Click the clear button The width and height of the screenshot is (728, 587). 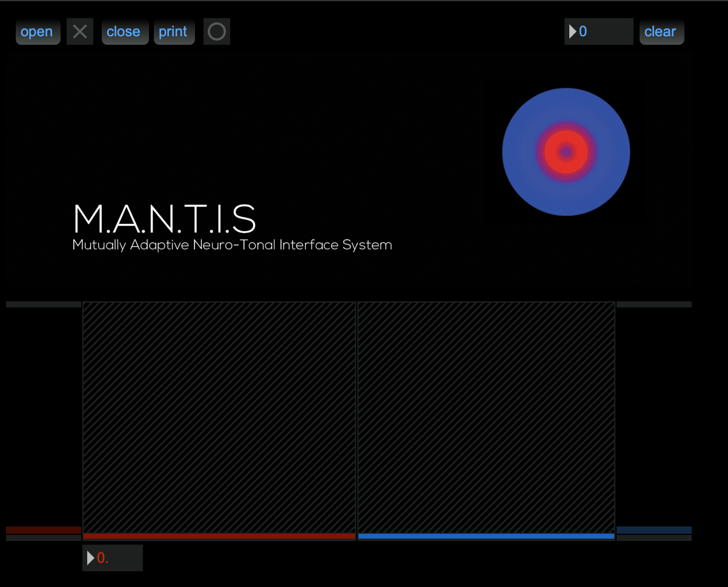[x=662, y=31]
